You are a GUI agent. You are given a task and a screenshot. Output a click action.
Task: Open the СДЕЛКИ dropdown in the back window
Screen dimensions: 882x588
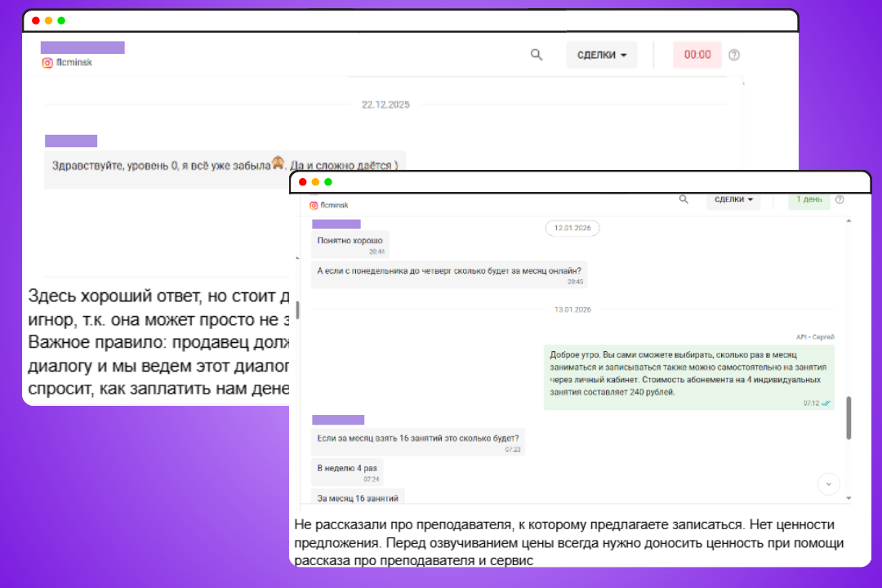tap(602, 55)
